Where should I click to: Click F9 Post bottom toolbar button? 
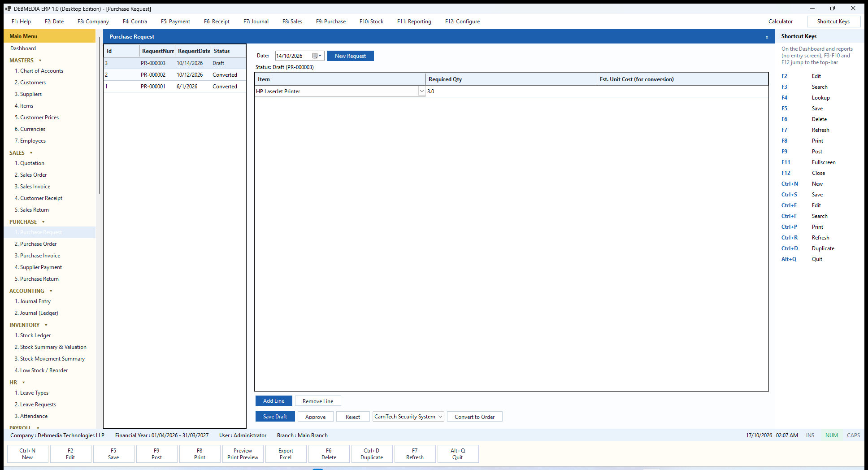[x=156, y=454]
